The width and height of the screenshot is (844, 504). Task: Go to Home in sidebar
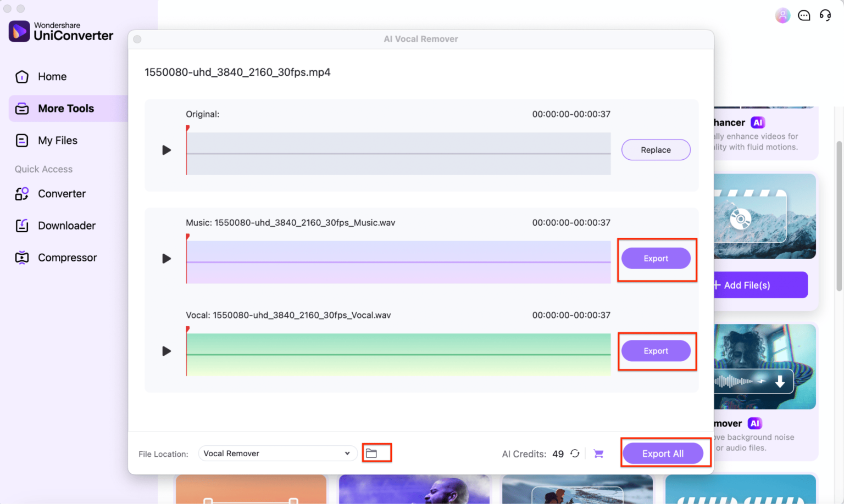[52, 77]
